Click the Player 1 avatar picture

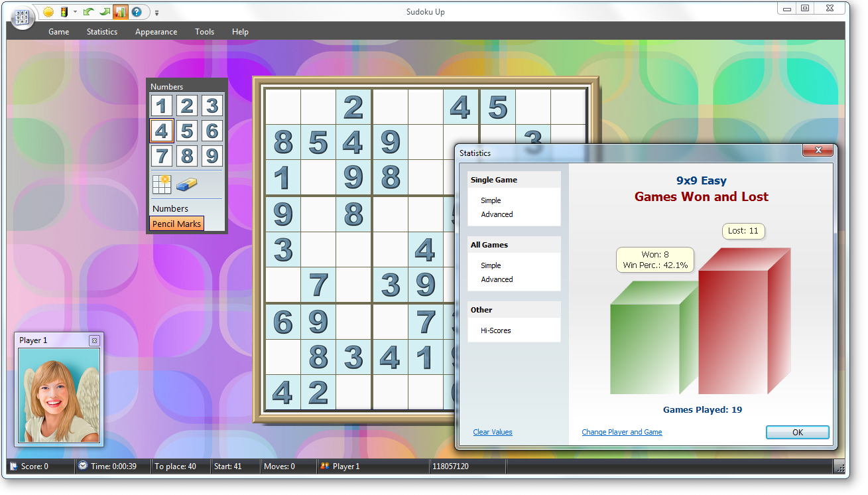pyautogui.click(x=59, y=395)
